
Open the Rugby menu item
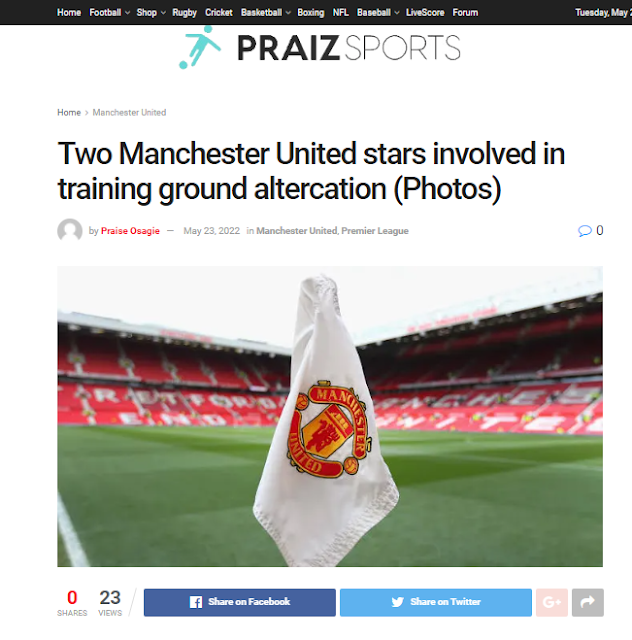tap(184, 13)
